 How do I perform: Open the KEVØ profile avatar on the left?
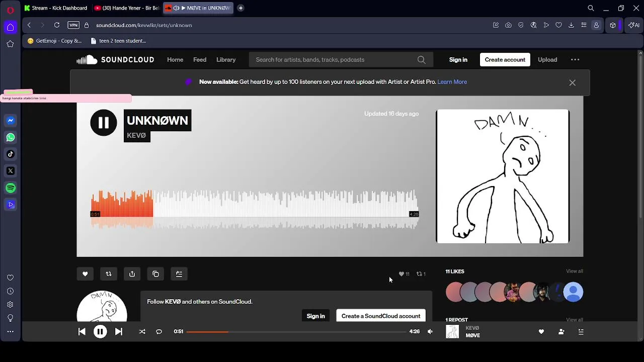102,306
